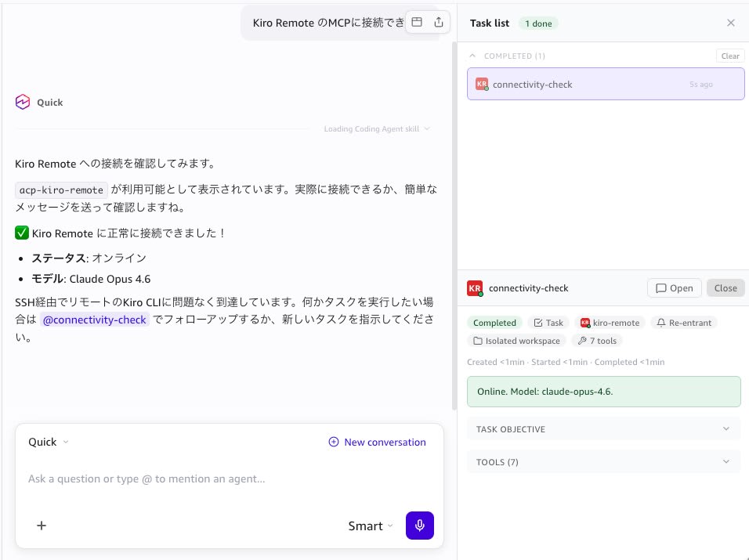Image resolution: width=749 pixels, height=560 pixels.
Task: Click the Task type chip
Action: (548, 323)
